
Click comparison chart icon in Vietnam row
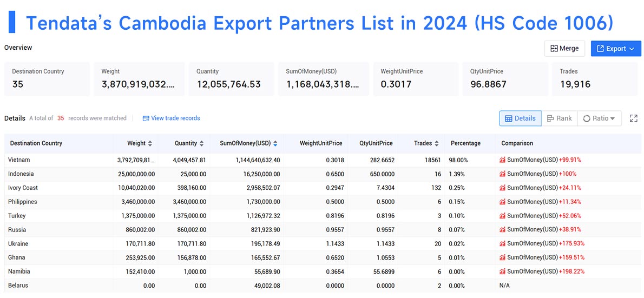[502, 160]
